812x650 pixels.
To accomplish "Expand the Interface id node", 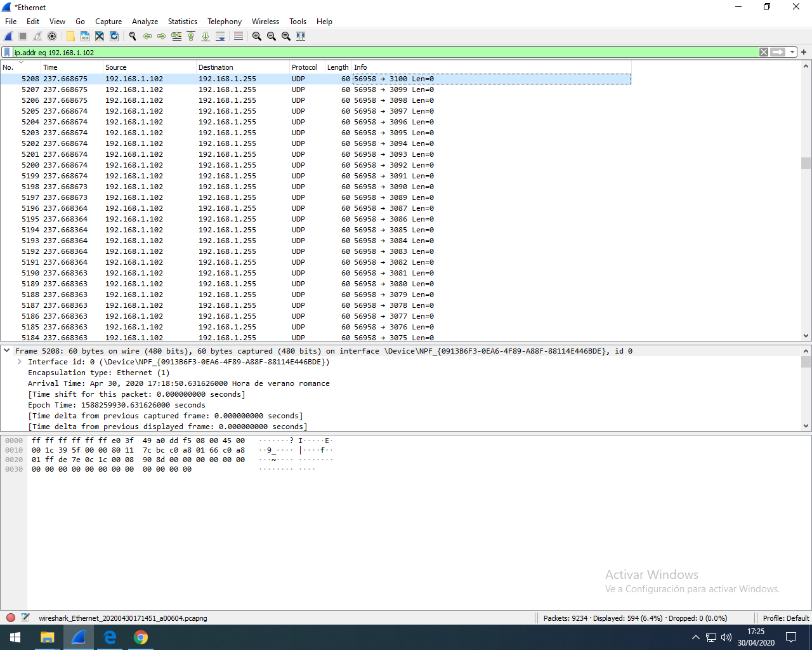I will [x=19, y=362].
